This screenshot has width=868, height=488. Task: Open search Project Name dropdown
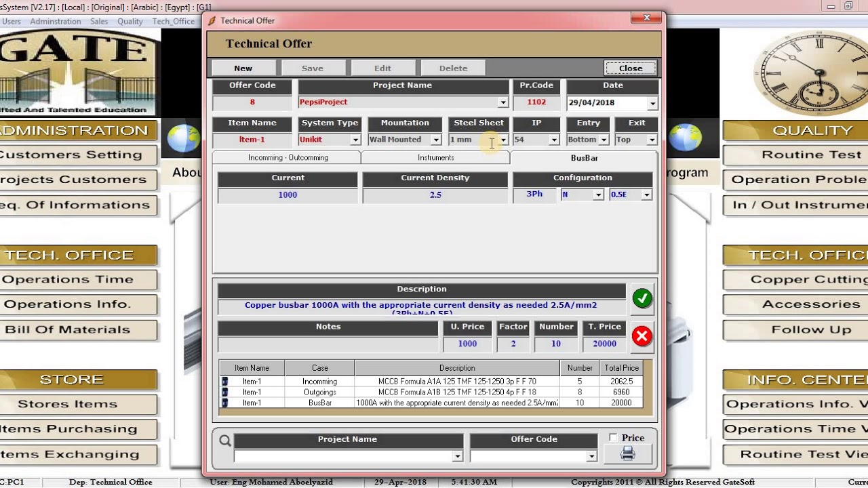coord(457,456)
